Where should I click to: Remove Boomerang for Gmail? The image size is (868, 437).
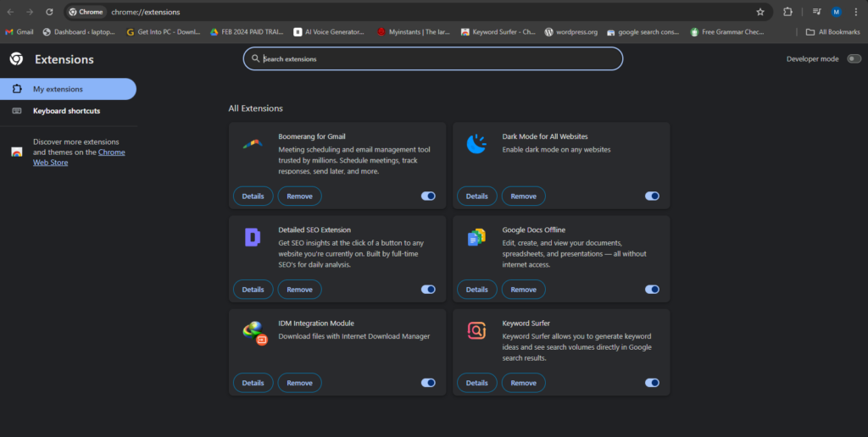pyautogui.click(x=299, y=196)
